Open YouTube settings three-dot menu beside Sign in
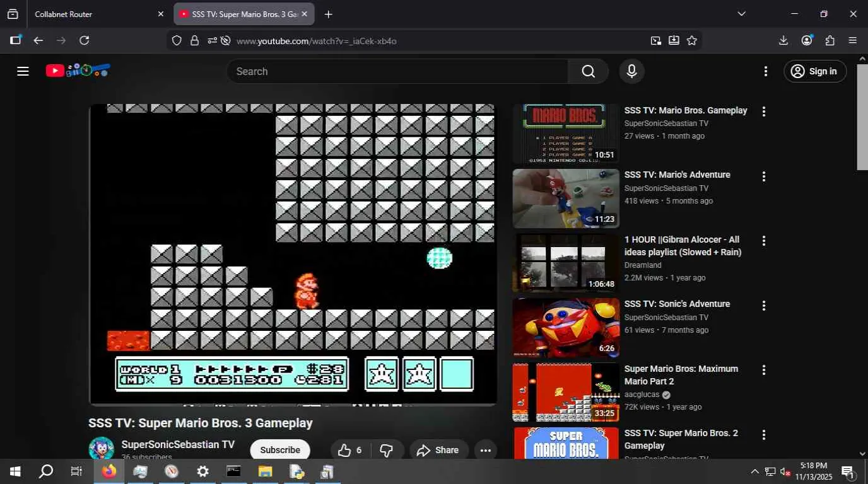Image resolution: width=868 pixels, height=484 pixels. pyautogui.click(x=766, y=71)
